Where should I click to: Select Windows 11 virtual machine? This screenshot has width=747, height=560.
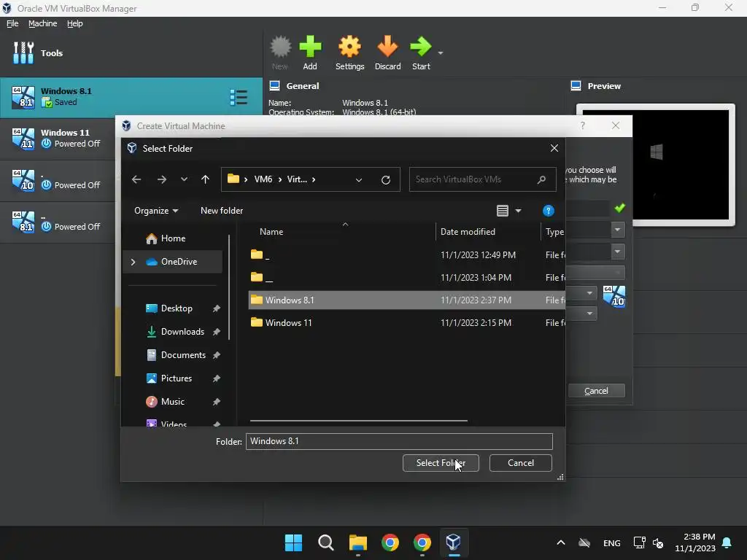pos(58,138)
